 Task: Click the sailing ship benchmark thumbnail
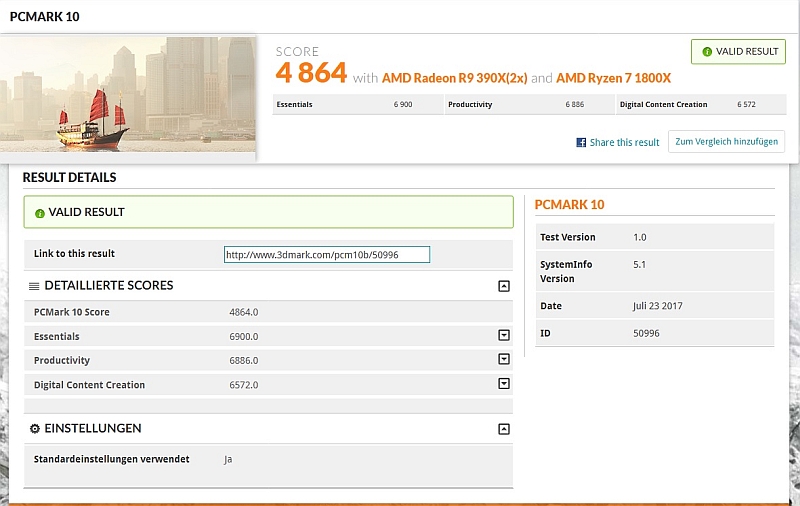[x=128, y=95]
